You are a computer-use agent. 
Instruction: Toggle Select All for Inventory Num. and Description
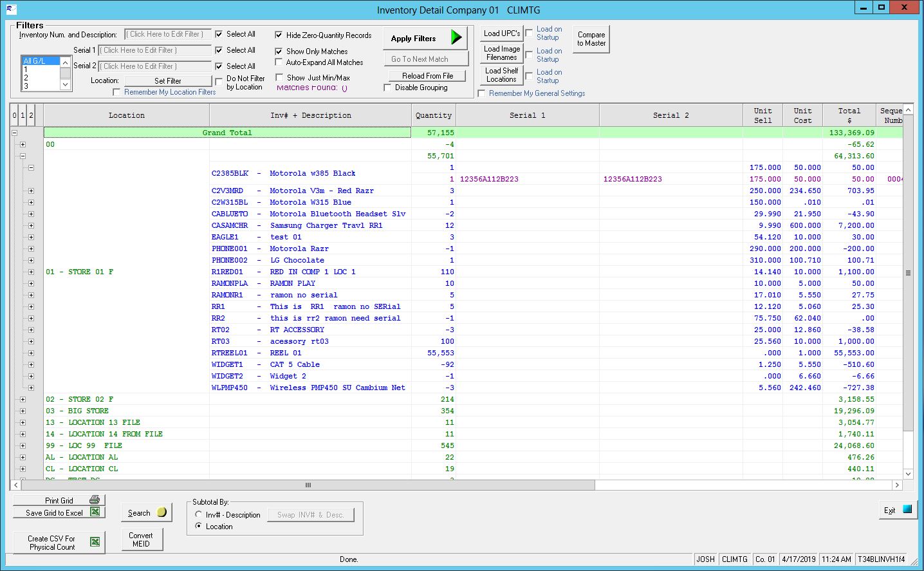coord(219,34)
